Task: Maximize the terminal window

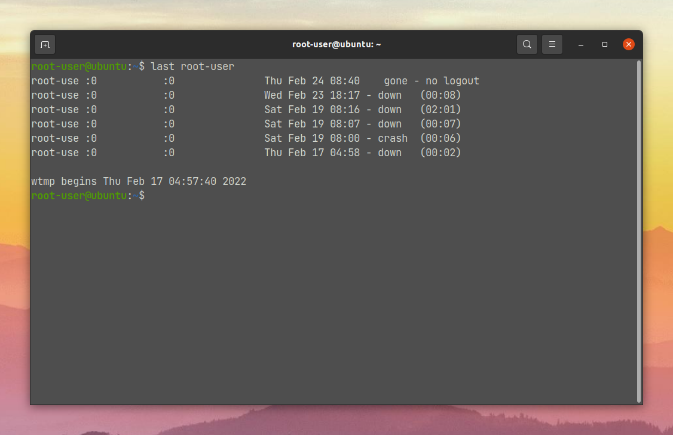Action: [x=604, y=45]
